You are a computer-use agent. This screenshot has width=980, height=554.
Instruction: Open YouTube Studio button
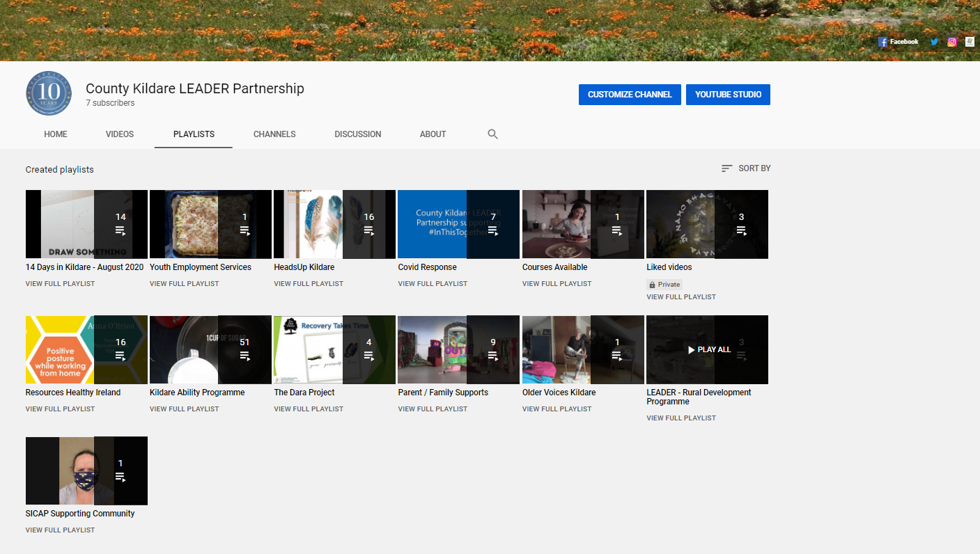[728, 95]
